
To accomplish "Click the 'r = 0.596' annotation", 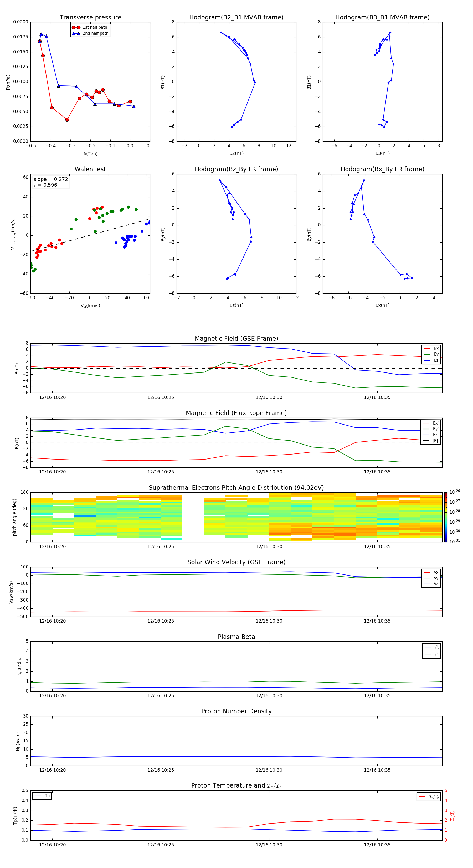I will (45, 185).
